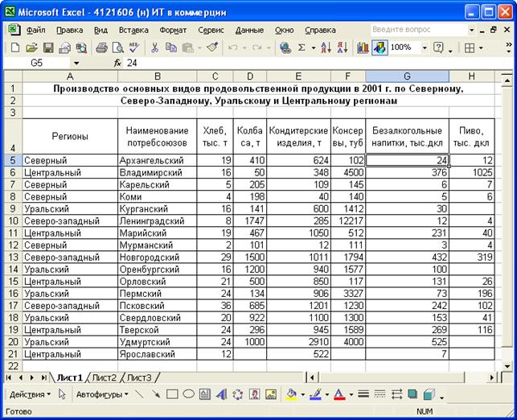Click the fx Insert Function button
The width and height of the screenshot is (517, 420).
(117, 63)
